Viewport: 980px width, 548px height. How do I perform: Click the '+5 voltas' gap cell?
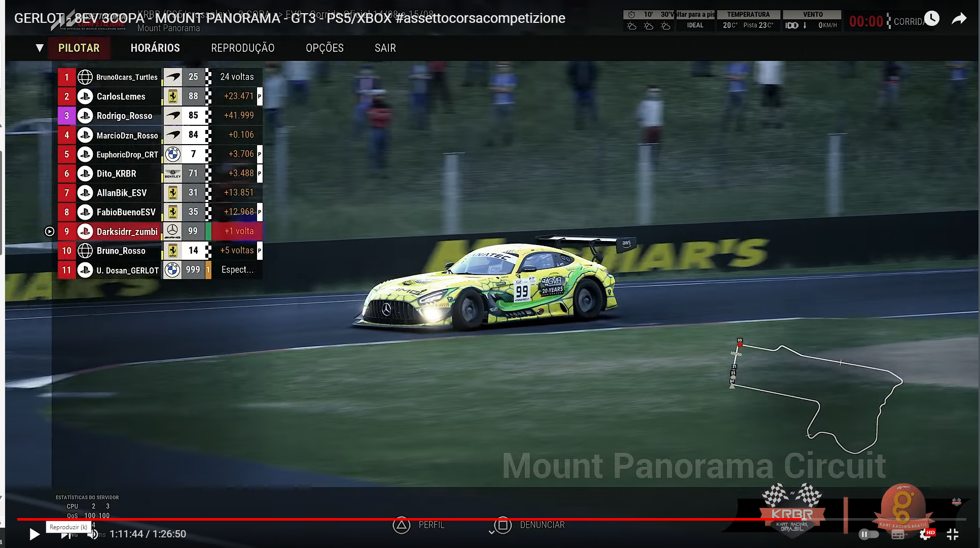(237, 250)
